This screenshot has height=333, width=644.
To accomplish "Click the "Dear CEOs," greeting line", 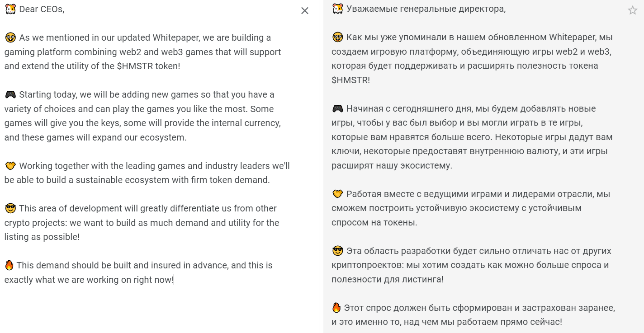I will tap(42, 9).
